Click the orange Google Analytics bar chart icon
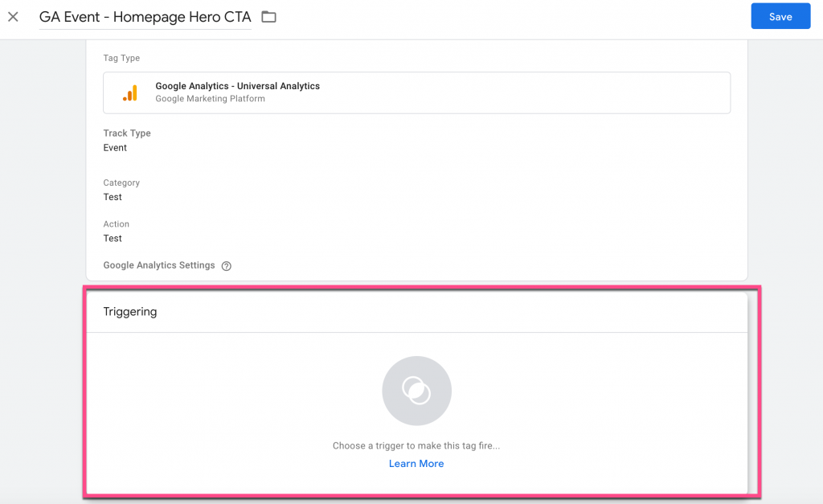This screenshot has width=823, height=504. pyautogui.click(x=129, y=92)
